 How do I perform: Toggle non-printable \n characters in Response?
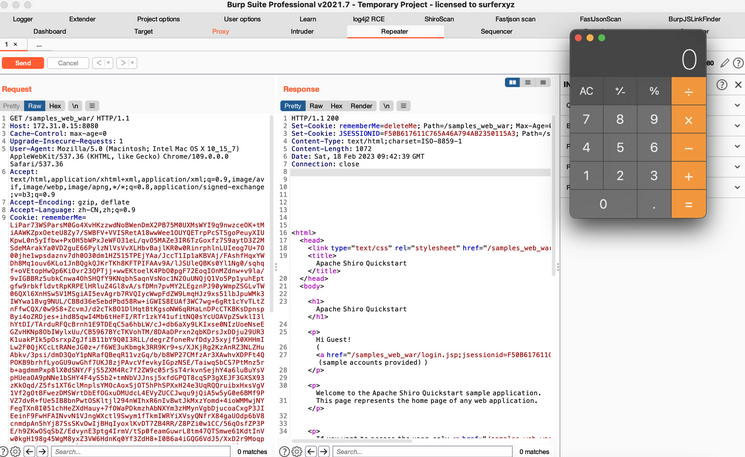pos(386,106)
